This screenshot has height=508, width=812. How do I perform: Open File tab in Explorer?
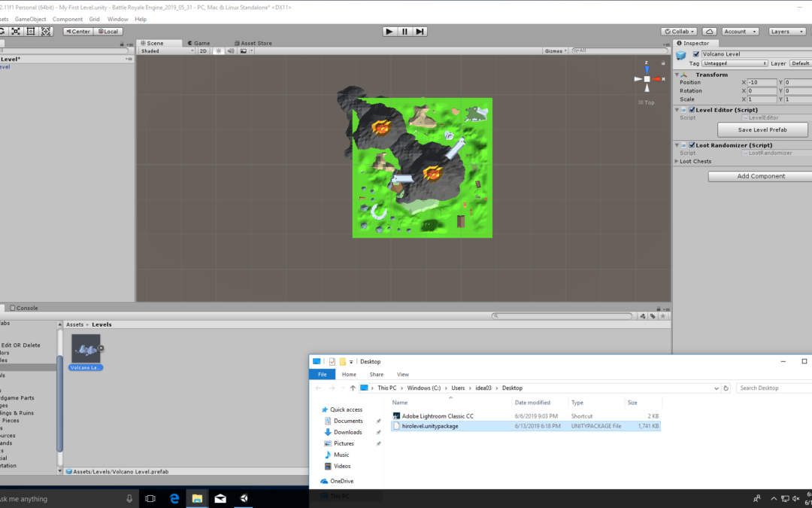(322, 374)
